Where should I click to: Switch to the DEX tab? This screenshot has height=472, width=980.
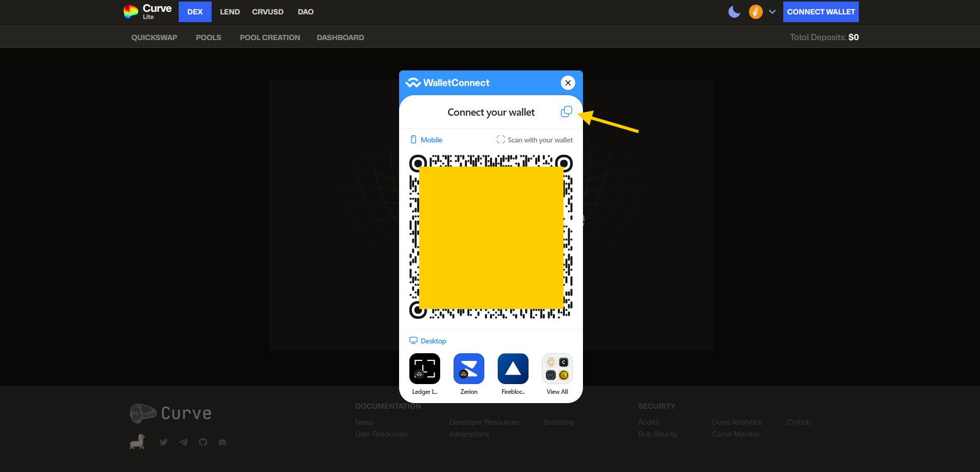click(195, 12)
